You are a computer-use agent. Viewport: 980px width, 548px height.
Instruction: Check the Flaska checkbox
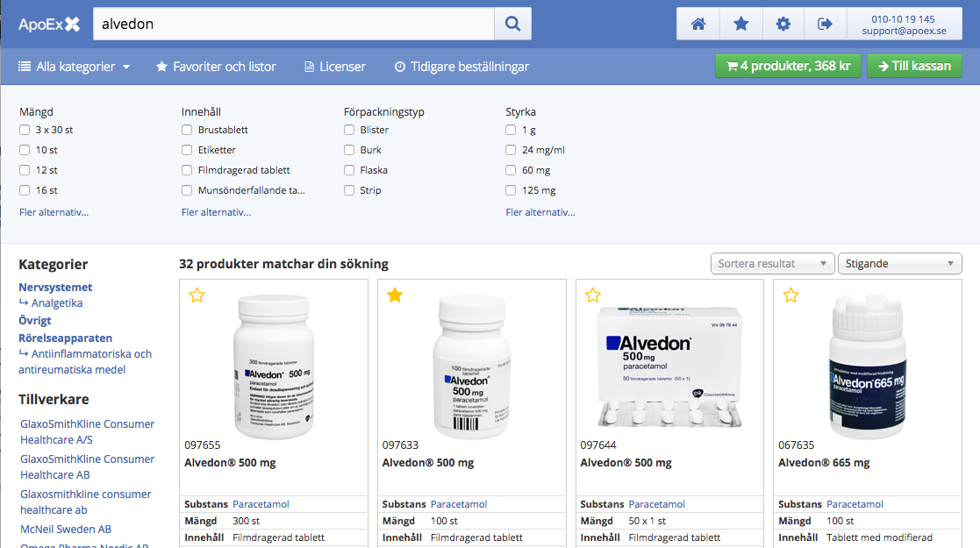[x=349, y=170]
